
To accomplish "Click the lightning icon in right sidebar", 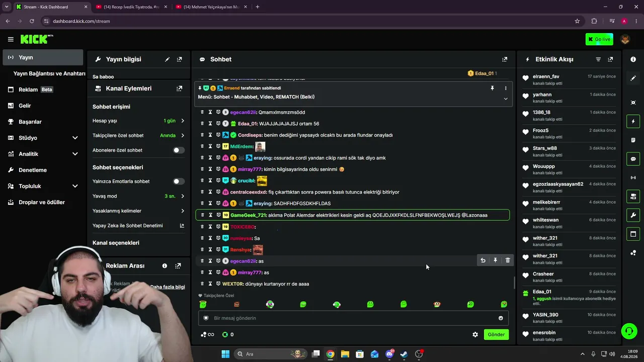I will pyautogui.click(x=633, y=121).
